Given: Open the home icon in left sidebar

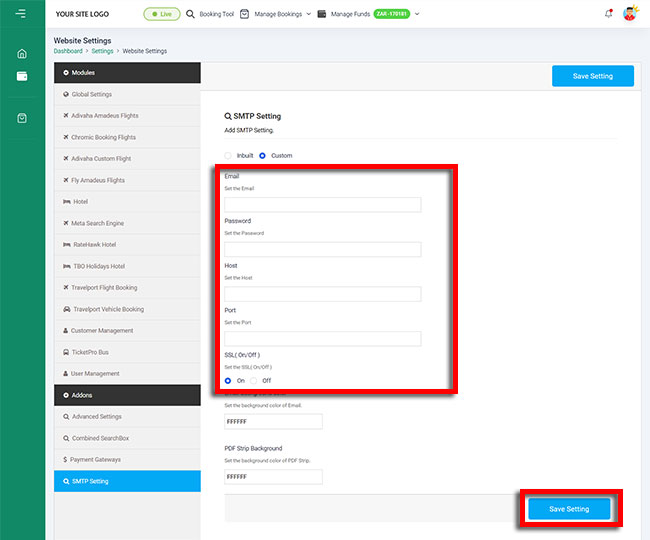Looking at the screenshot, I should point(22,54).
